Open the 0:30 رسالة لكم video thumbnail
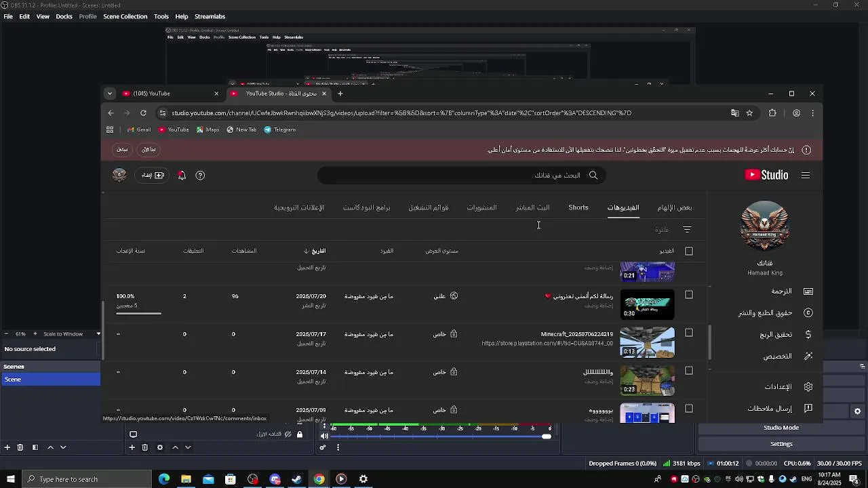 point(648,304)
